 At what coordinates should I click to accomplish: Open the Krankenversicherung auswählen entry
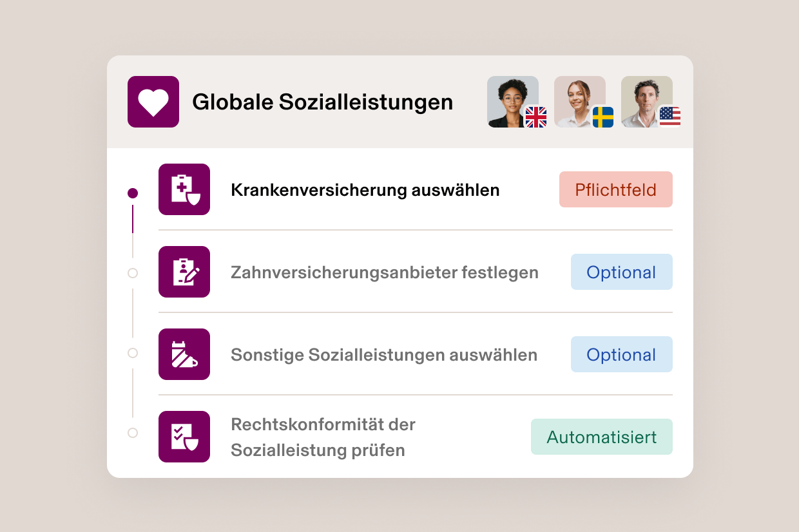(365, 189)
